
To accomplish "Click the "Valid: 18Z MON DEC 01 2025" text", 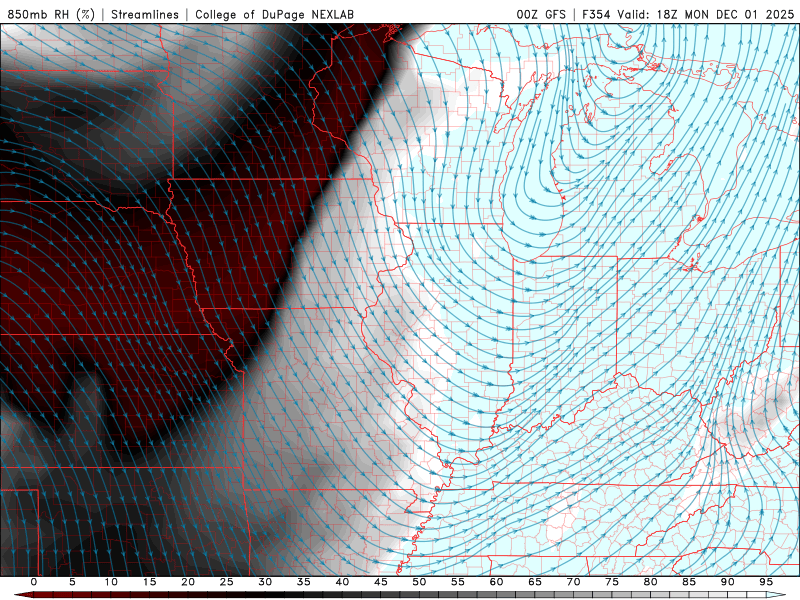I will click(x=706, y=14).
